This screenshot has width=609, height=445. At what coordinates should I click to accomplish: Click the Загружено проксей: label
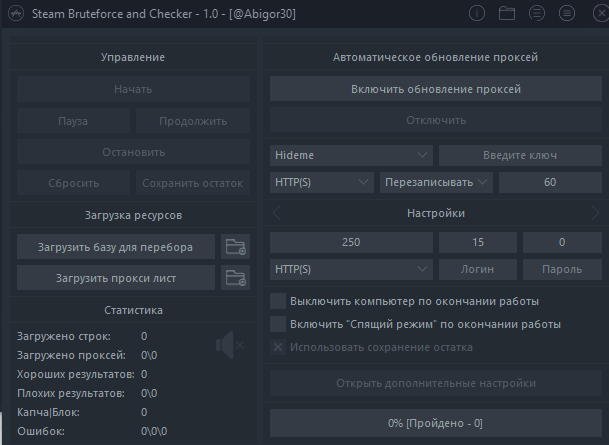pyautogui.click(x=71, y=355)
